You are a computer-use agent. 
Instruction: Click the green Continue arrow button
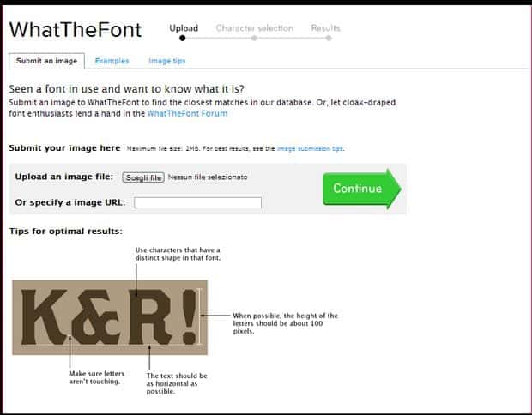[362, 189]
